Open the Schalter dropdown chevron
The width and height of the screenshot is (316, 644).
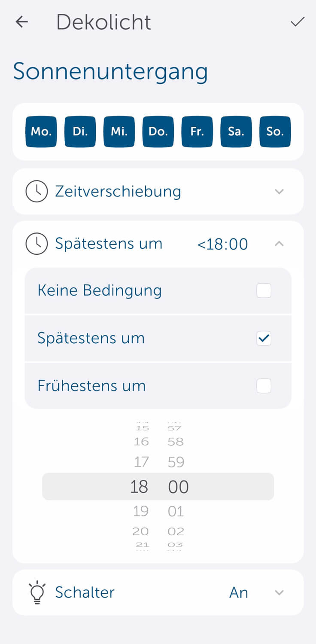point(279,592)
